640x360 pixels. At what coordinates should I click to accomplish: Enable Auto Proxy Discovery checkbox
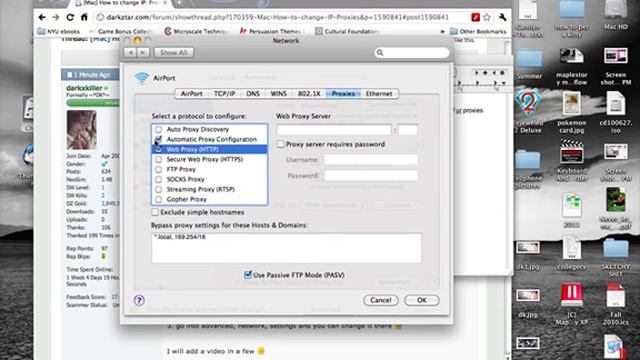click(x=158, y=129)
